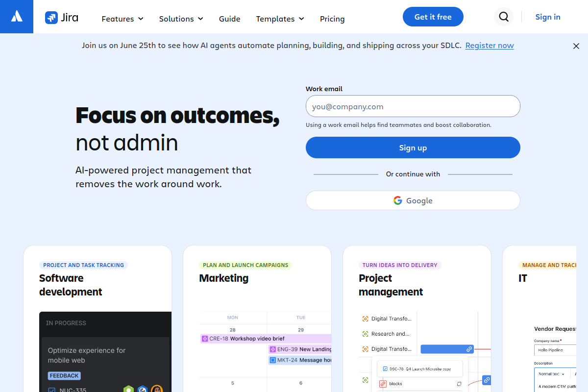This screenshot has width=588, height=392.
Task: Click the green hexagon avatar on NUC-335
Action: [x=128, y=390]
